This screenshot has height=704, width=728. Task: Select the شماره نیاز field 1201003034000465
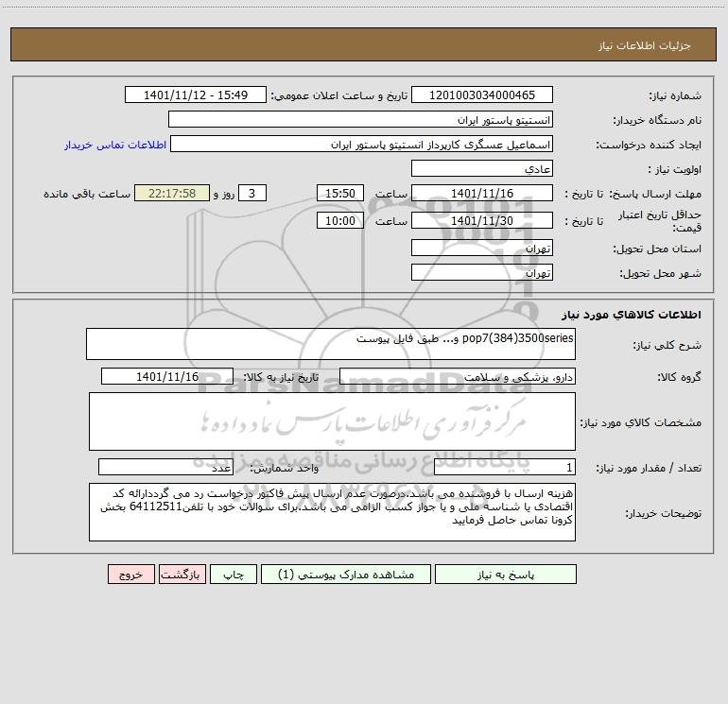point(482,94)
